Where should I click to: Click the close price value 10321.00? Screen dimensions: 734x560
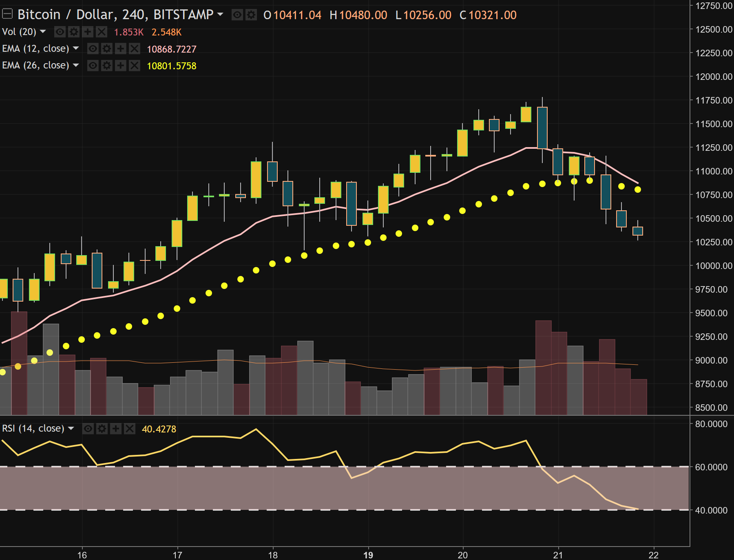(493, 15)
